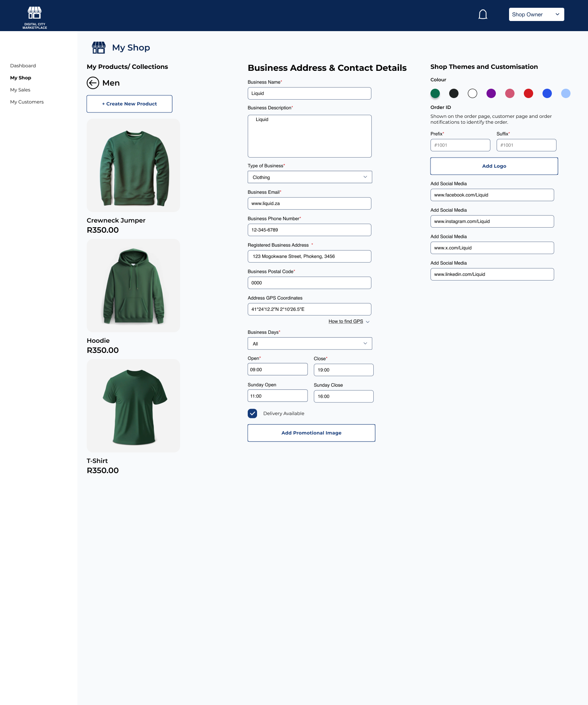
Task: Click the Create New Product button
Action: point(129,104)
